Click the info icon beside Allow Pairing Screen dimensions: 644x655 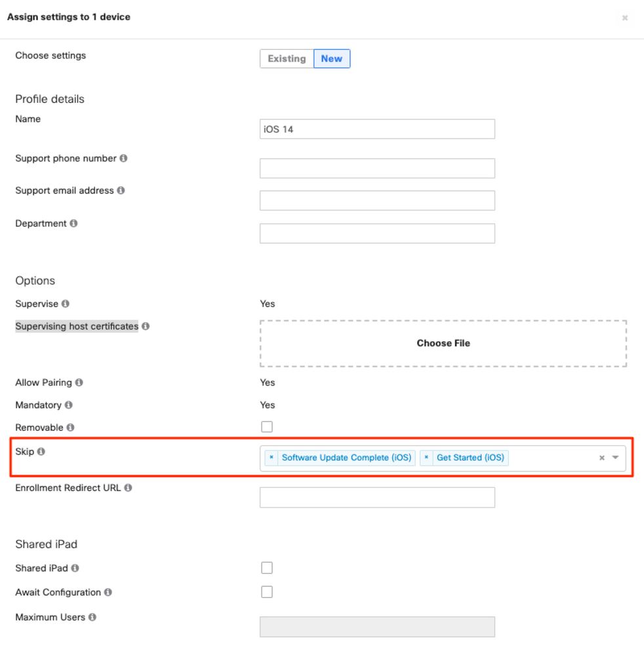pyautogui.click(x=79, y=383)
